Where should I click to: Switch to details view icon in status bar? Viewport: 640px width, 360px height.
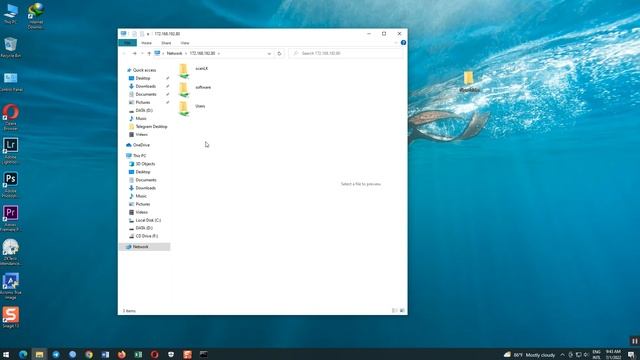click(394, 311)
